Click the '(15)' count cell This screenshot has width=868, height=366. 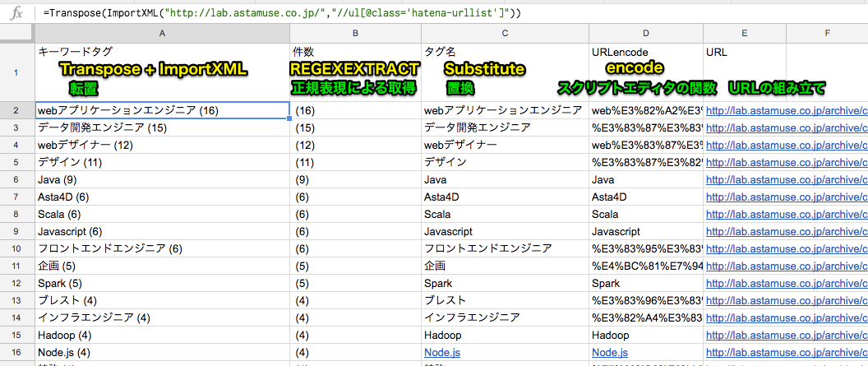(x=355, y=128)
